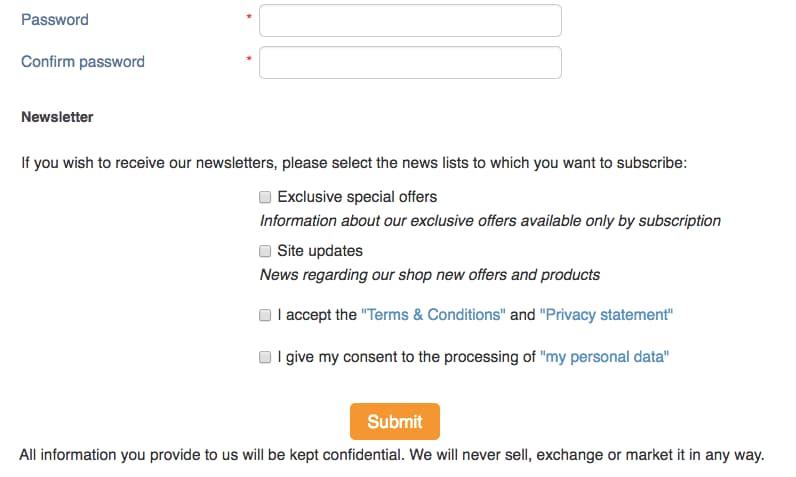Check the box to accept Terms & Conditions
Viewport: 796px width, 477px height.
pyautogui.click(x=266, y=315)
